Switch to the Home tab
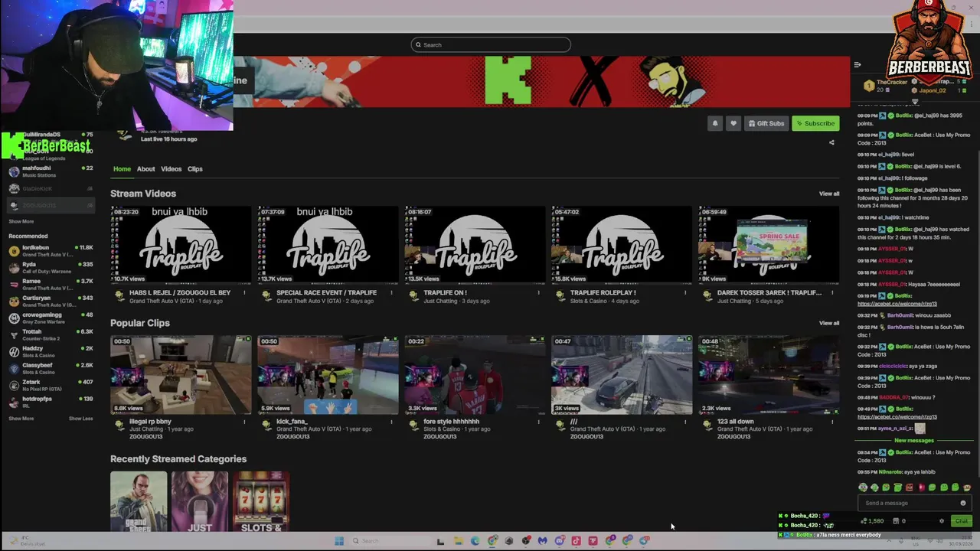 tap(122, 169)
